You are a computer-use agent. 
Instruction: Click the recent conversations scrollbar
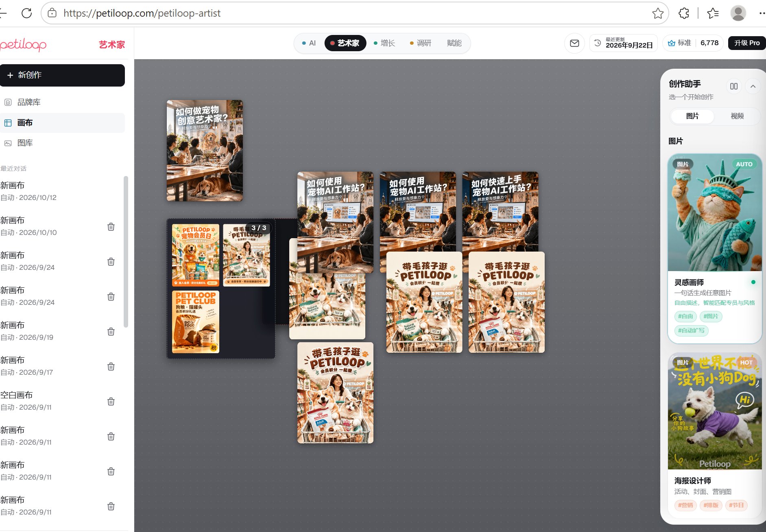point(126,252)
